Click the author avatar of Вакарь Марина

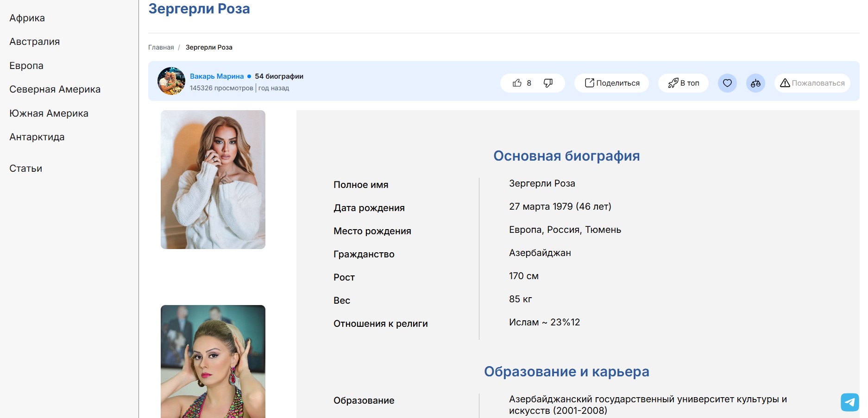click(x=171, y=81)
